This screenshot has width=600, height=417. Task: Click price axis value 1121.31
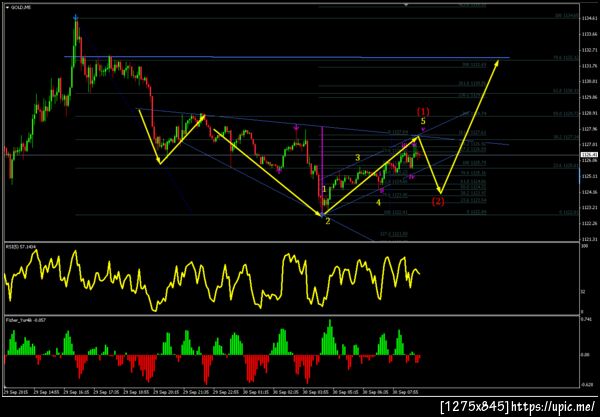point(589,239)
